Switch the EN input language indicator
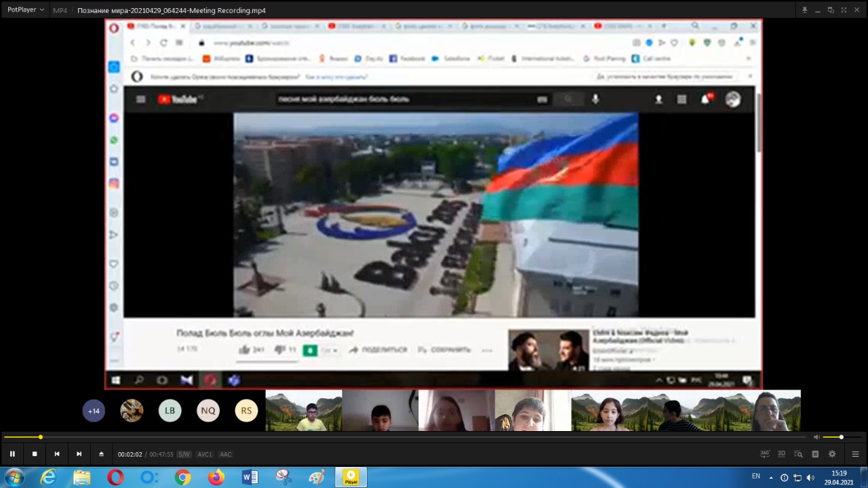Viewport: 868px width, 488px height. pos(755,476)
